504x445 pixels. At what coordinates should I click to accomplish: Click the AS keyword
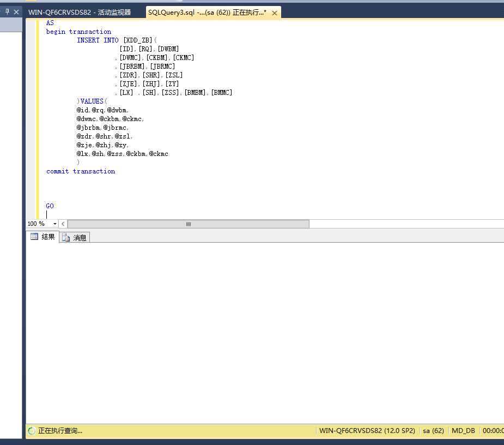click(x=50, y=23)
